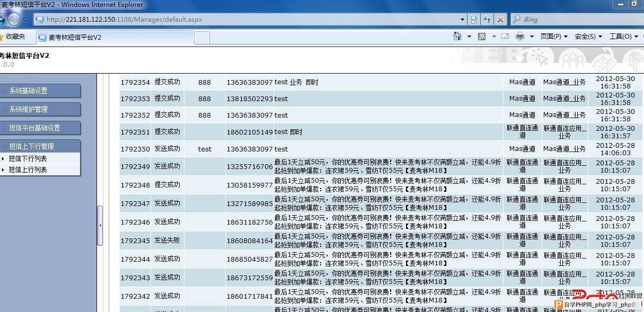
Task: Click phone number 13058159977
Action: (x=250, y=185)
